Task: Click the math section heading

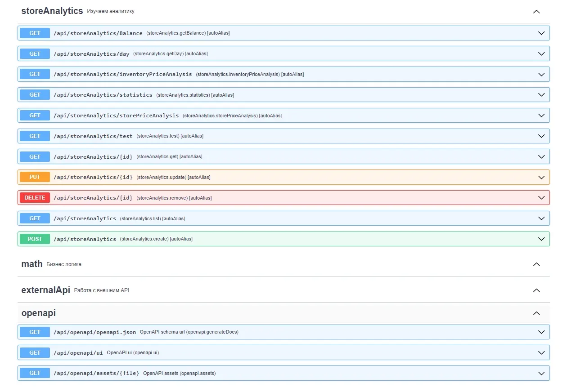Action: click(x=32, y=264)
